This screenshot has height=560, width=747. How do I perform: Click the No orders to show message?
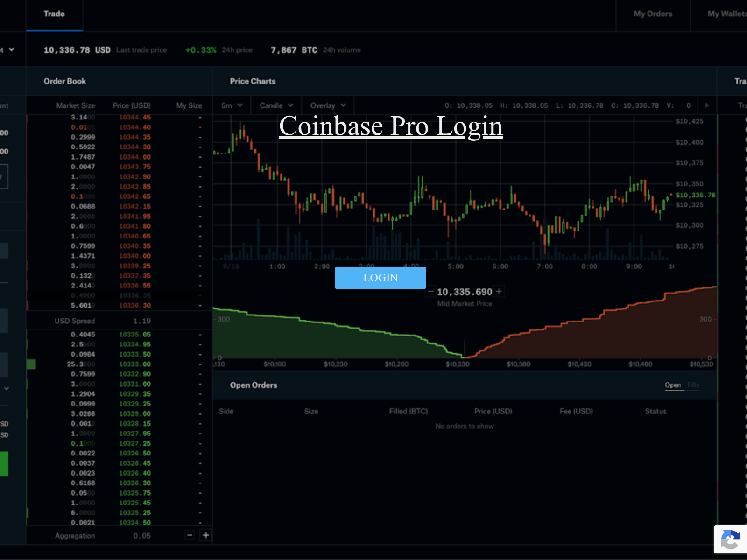tap(465, 426)
